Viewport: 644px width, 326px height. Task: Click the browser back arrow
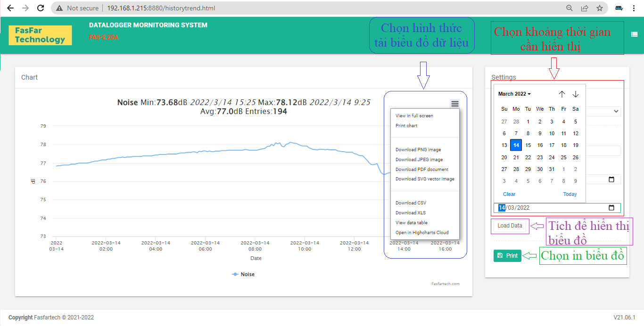[x=10, y=8]
